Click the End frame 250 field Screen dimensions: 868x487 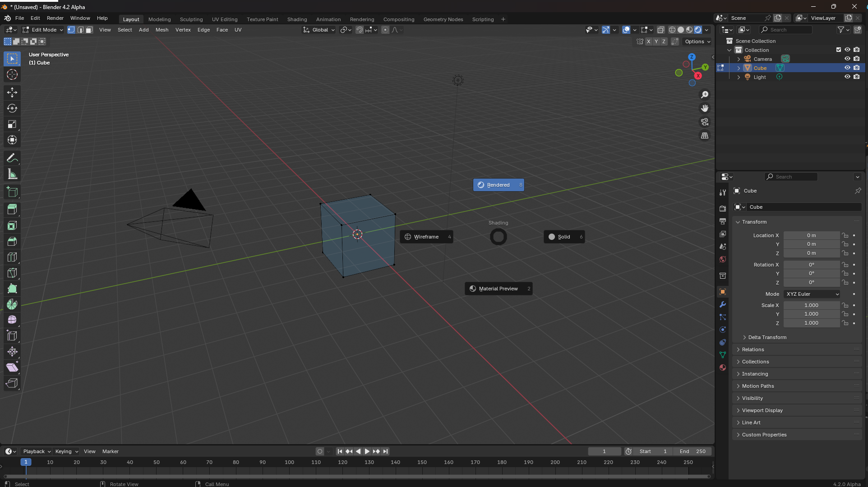(x=693, y=451)
